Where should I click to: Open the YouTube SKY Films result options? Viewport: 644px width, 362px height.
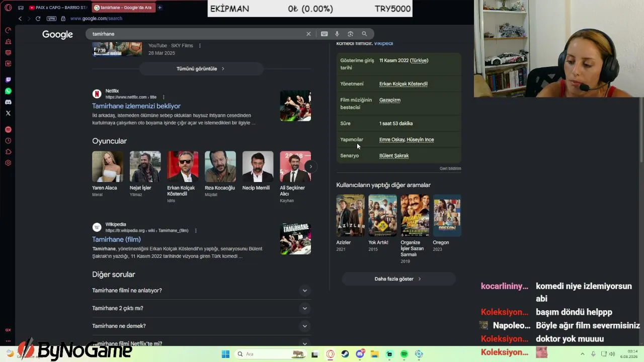(200, 46)
